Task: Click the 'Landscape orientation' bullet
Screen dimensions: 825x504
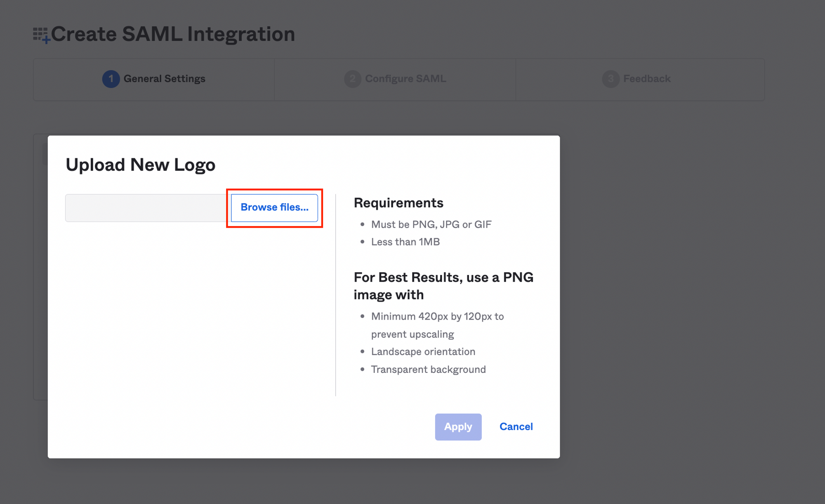Action: pyautogui.click(x=423, y=352)
